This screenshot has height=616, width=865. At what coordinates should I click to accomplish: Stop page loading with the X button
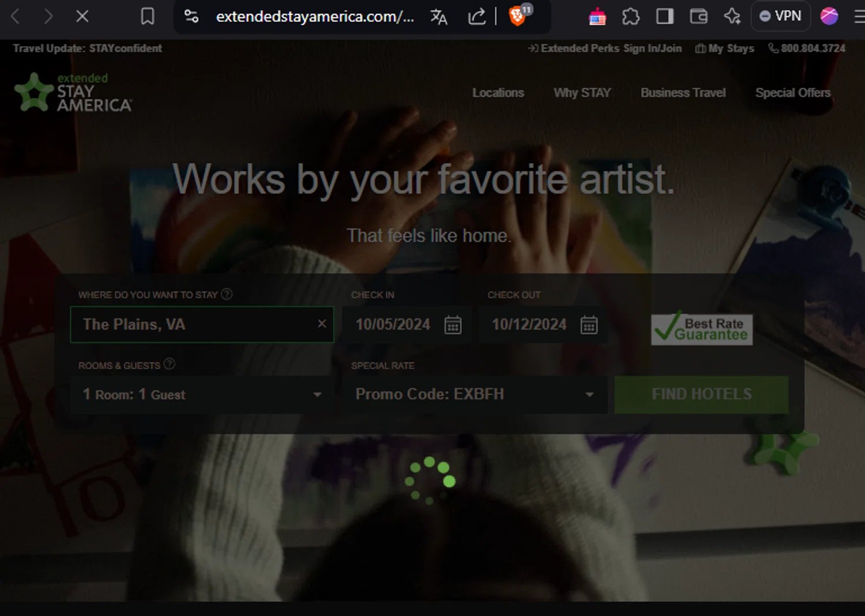click(82, 16)
